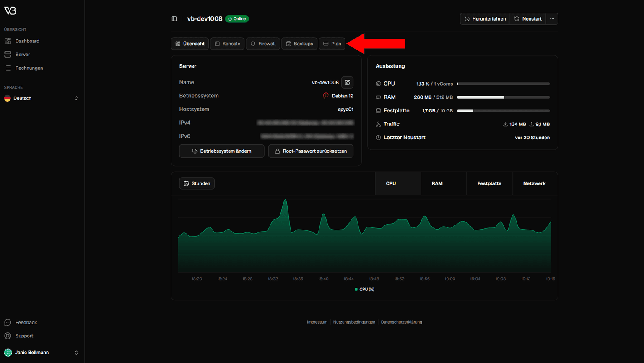Click the edit server name icon
Screen dimensions: 644x363
tap(347, 82)
